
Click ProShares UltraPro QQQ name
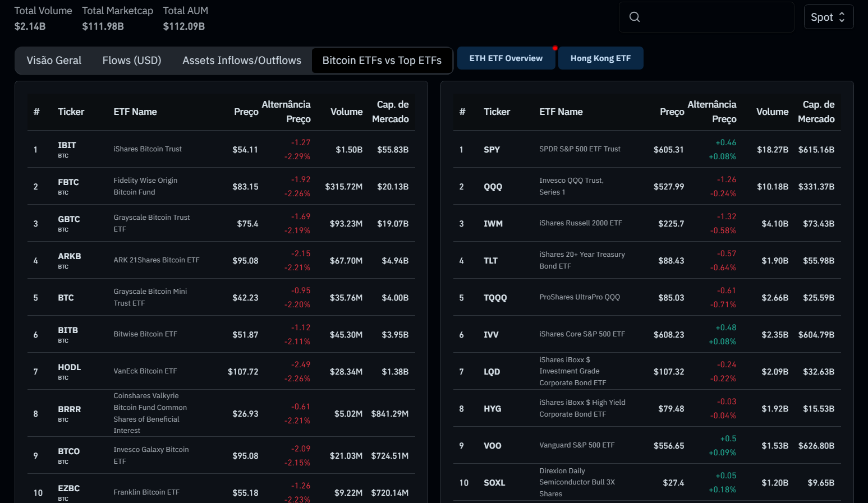coord(580,297)
